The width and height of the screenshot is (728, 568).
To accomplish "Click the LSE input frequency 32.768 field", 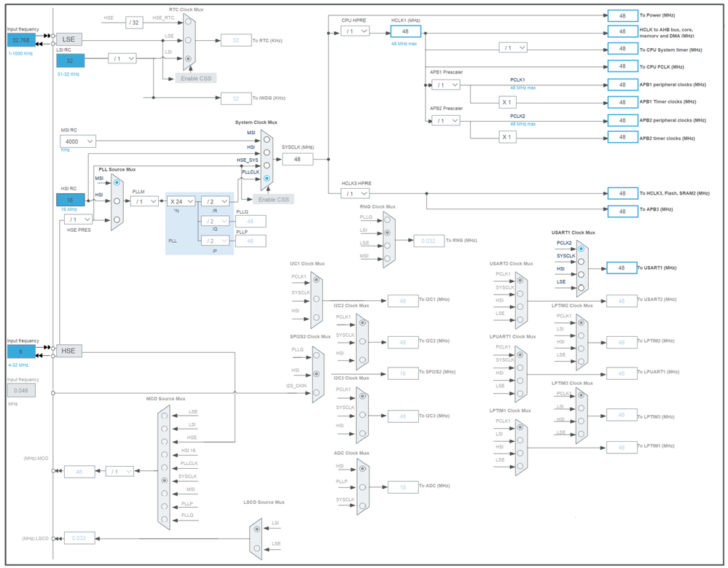I will tap(21, 40).
